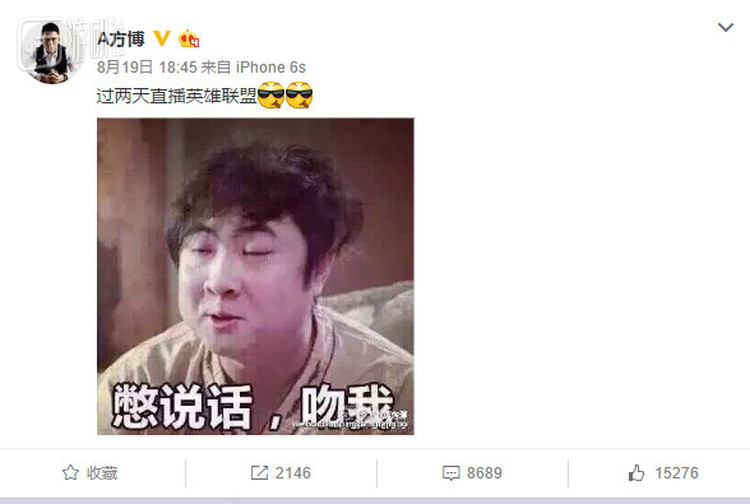The width and height of the screenshot is (750, 504).
Task: Click the iPhone 6s source link
Action: pos(271,67)
